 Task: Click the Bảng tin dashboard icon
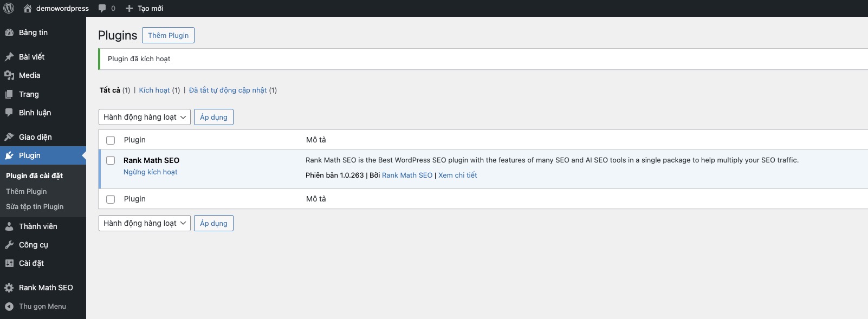[9, 32]
